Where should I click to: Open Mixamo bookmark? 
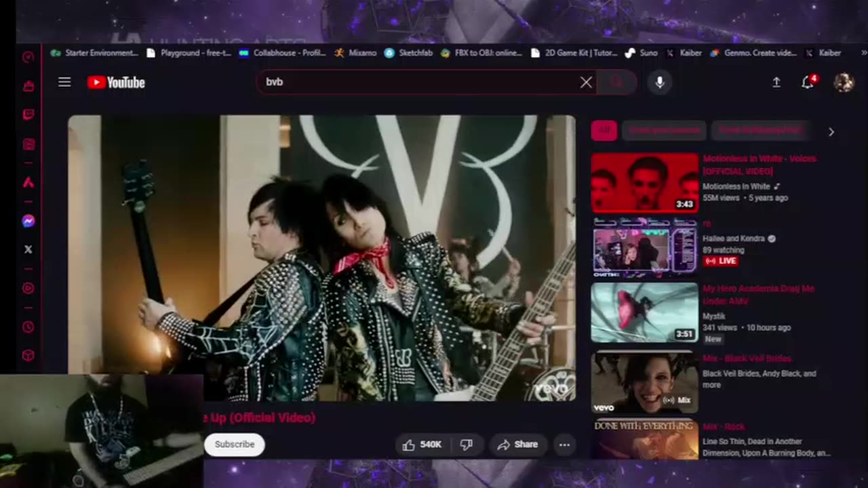coord(355,53)
